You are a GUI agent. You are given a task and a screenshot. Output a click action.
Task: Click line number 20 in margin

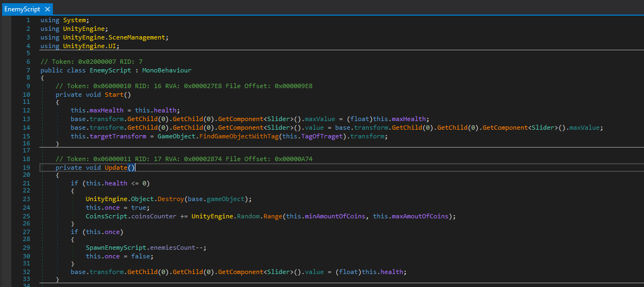26,176
